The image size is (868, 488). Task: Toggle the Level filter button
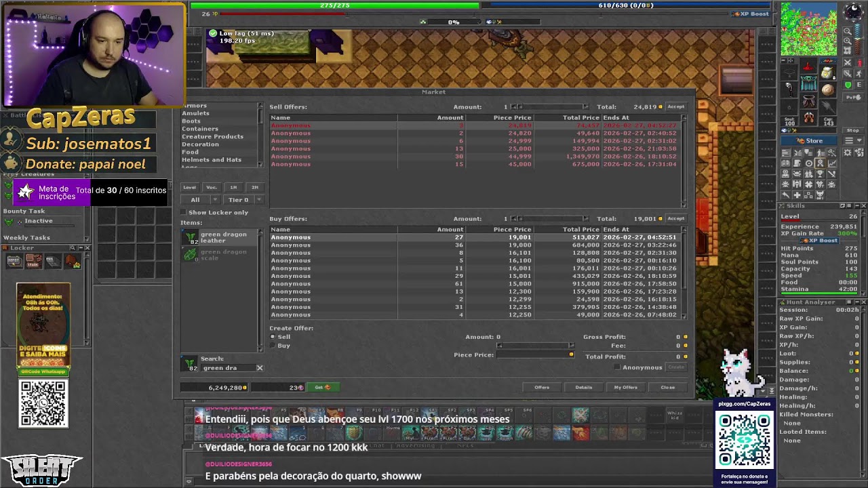(x=190, y=188)
